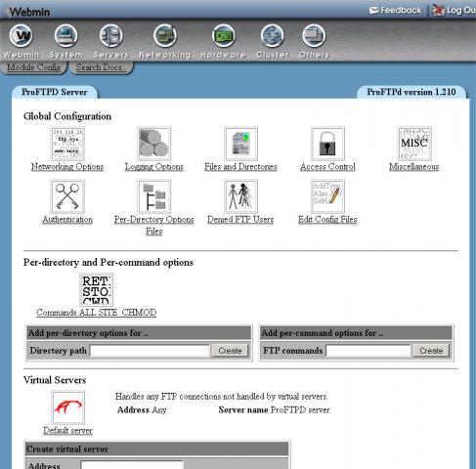Follow the Files and Directories link
Screen dimensions: 476x469
240,167
